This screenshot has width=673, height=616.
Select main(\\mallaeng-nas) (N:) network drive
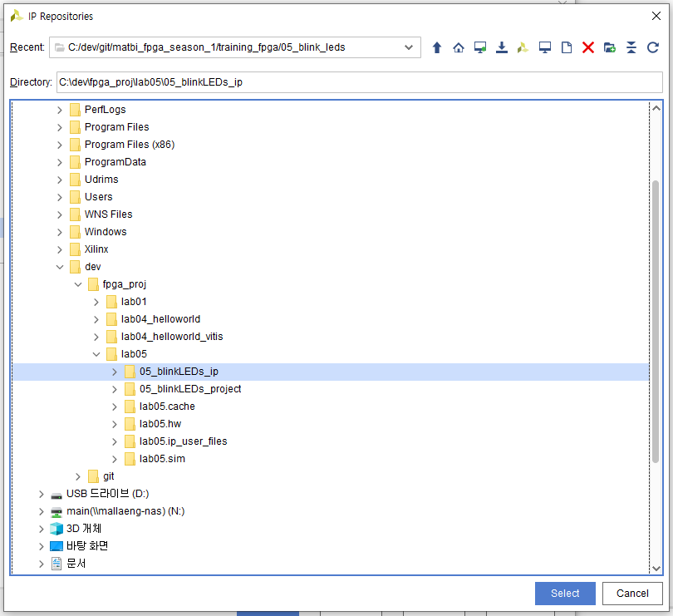tap(125, 511)
